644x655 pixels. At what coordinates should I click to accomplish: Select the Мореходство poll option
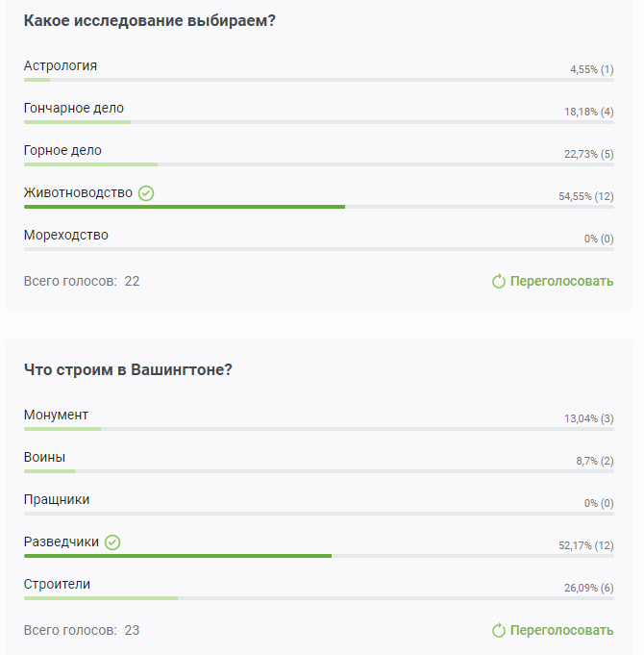[66, 236]
